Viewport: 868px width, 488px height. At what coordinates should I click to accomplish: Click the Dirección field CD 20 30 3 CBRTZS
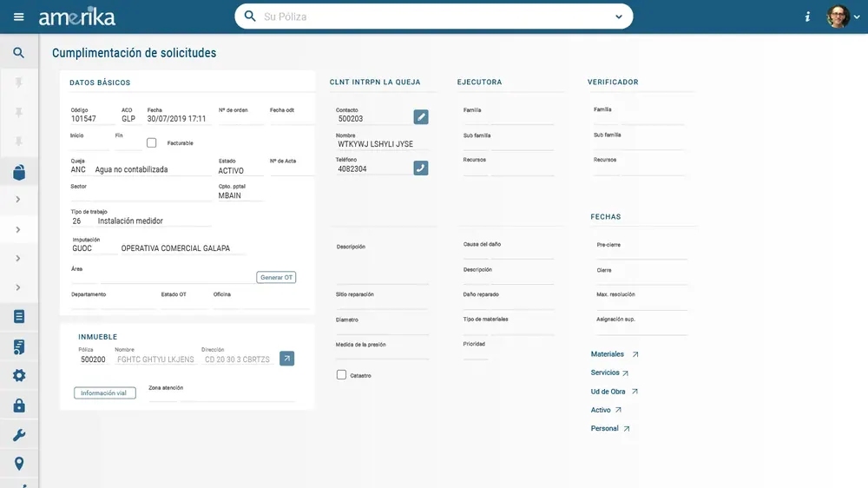[x=238, y=359]
